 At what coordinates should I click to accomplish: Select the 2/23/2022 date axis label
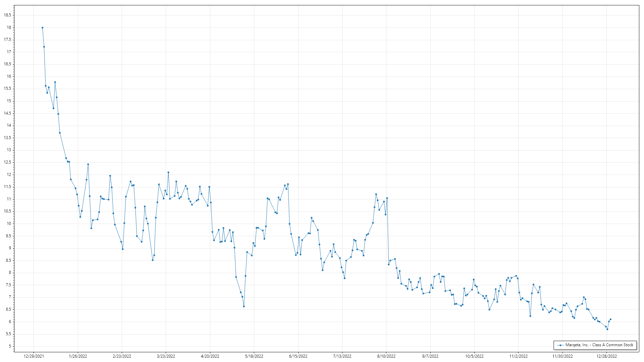(x=122, y=356)
